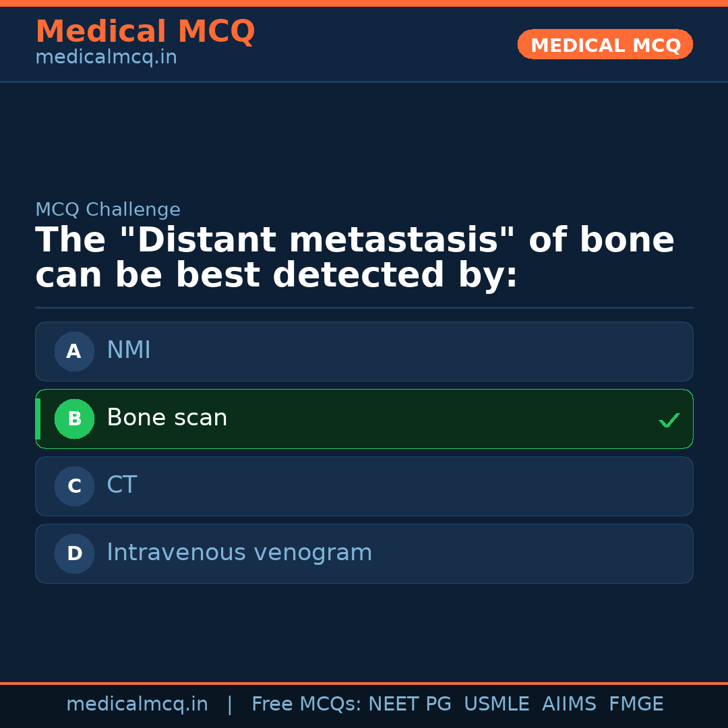Open medicalmcq.in link under the header title
728x728 pixels.
click(x=106, y=58)
